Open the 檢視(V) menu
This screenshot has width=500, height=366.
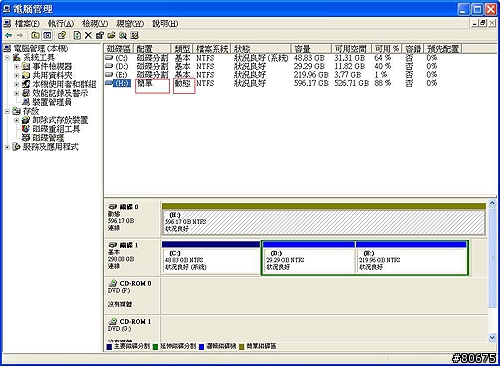[95, 24]
